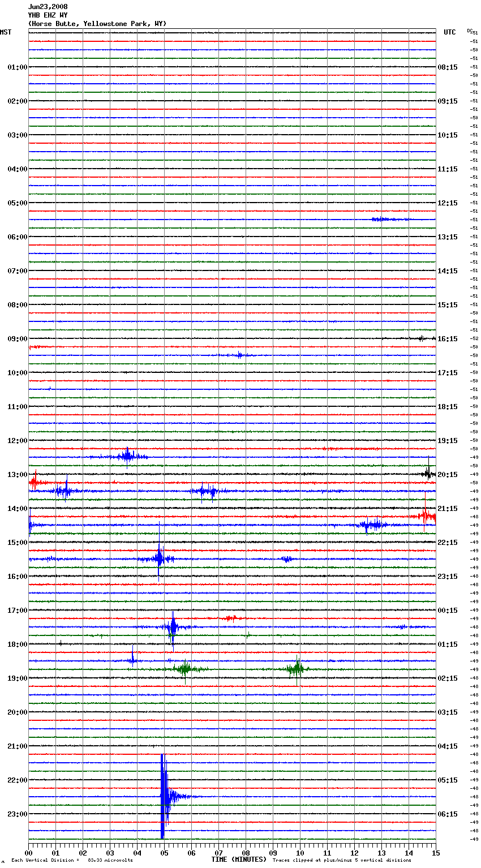Image resolution: width=481 pixels, height=868 pixels.
Task: Select the 08:15 UTC label
Action: point(448,67)
